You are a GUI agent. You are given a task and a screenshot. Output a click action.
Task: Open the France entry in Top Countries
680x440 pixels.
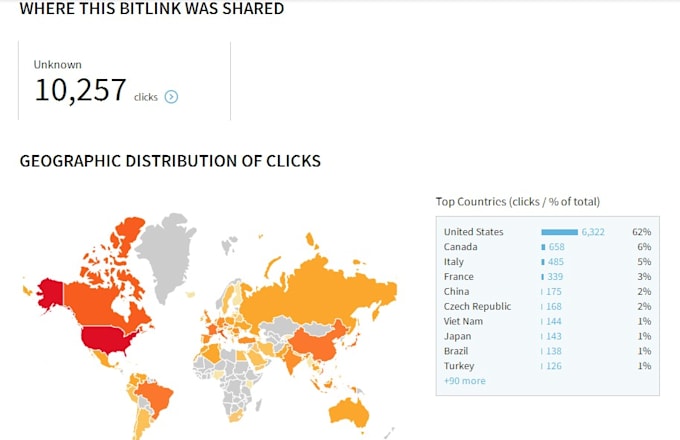pyautogui.click(x=459, y=277)
